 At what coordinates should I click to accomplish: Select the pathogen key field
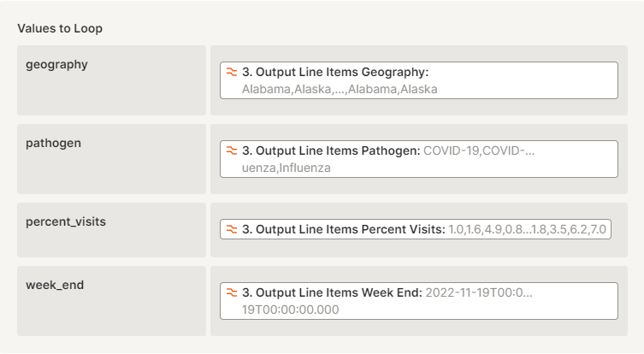[111, 159]
